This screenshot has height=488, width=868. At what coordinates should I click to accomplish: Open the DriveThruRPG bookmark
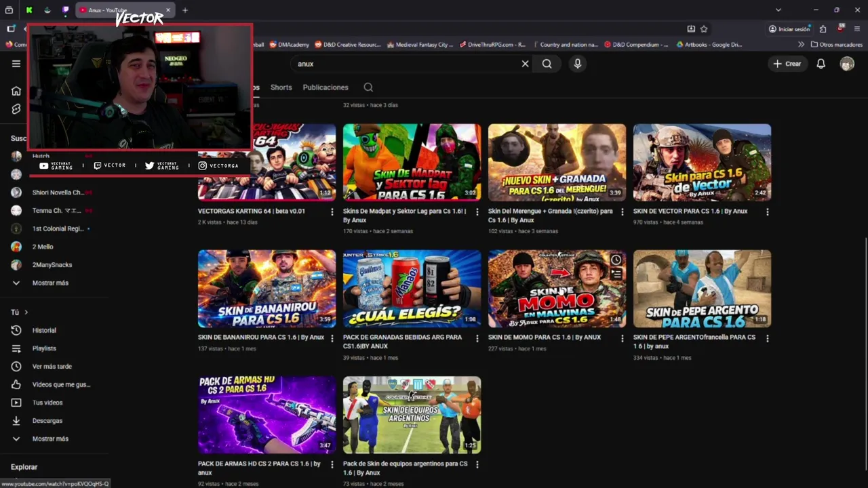coord(492,45)
